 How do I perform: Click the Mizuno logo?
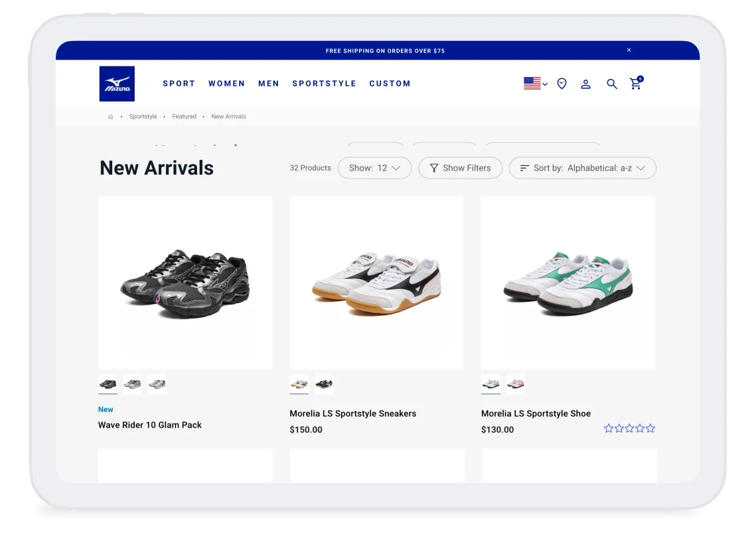pos(117,84)
